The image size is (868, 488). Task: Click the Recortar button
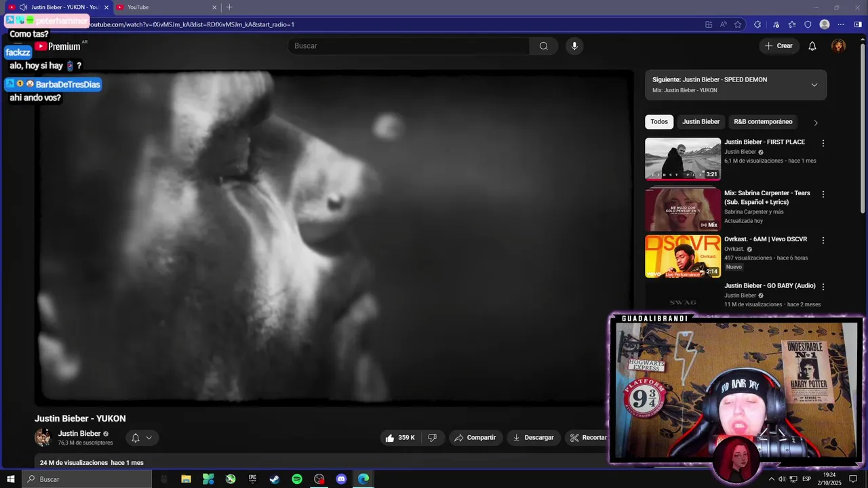tap(587, 438)
